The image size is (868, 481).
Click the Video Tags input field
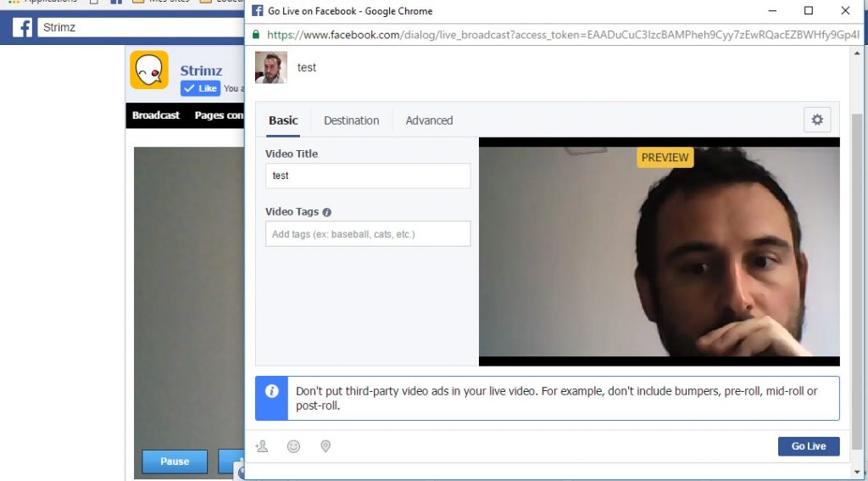click(x=368, y=234)
